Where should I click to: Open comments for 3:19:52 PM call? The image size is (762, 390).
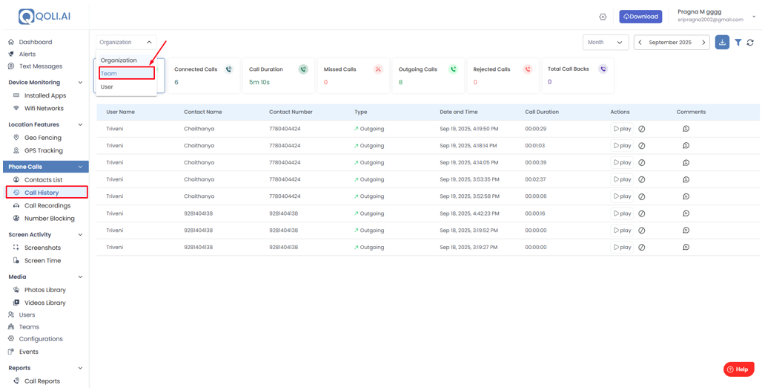point(686,230)
